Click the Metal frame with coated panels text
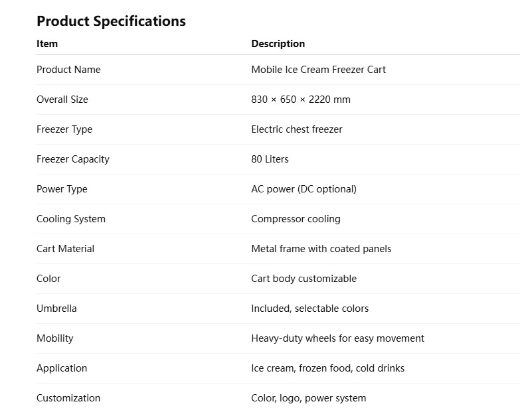Screen dimensions: 520x420 click(x=321, y=249)
